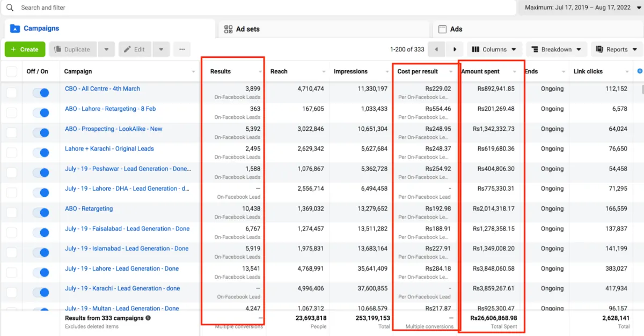Click the info icon beside Results from 333 campaigns
This screenshot has width=644, height=336.
tap(148, 318)
